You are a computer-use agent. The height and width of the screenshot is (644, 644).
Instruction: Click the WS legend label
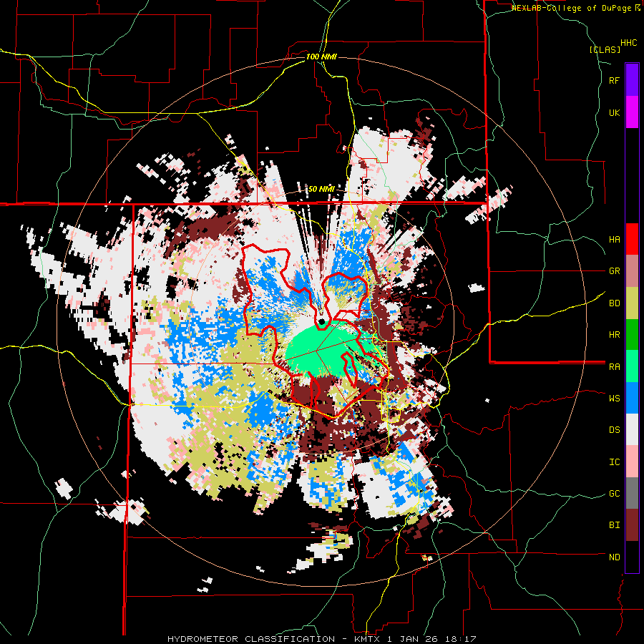point(614,399)
